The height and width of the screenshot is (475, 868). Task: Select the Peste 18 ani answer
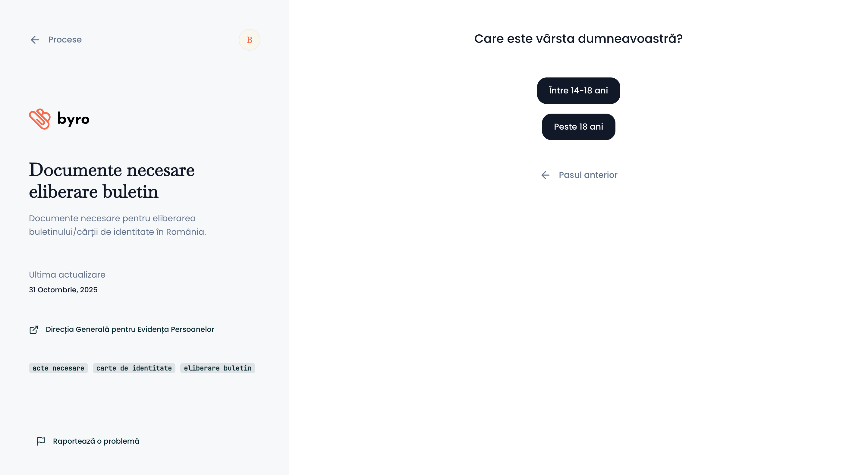(x=578, y=127)
